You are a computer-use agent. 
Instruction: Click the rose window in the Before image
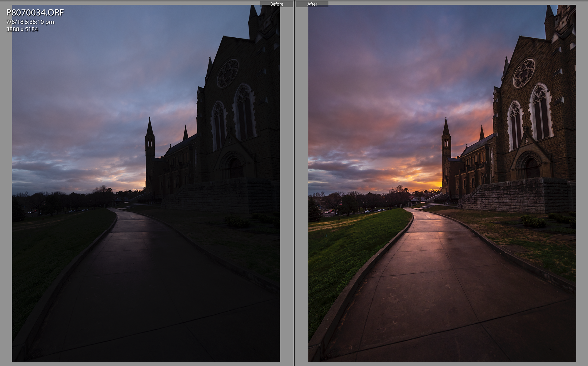228,73
